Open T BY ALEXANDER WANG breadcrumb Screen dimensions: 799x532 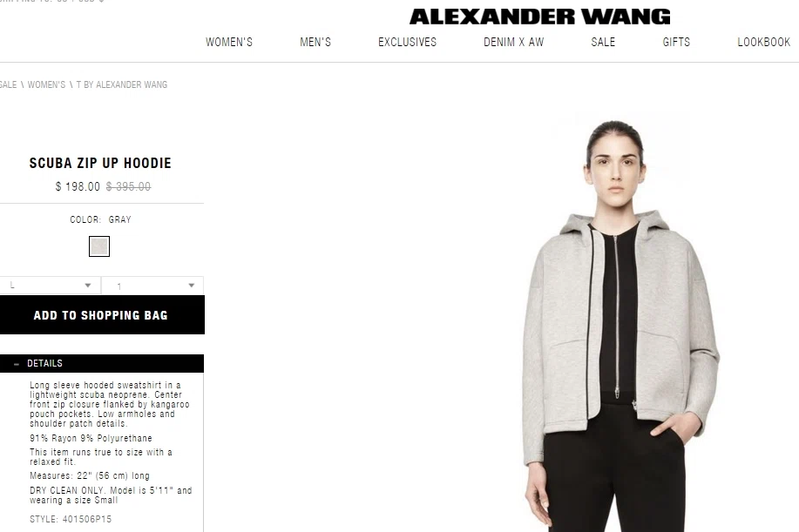coord(122,84)
